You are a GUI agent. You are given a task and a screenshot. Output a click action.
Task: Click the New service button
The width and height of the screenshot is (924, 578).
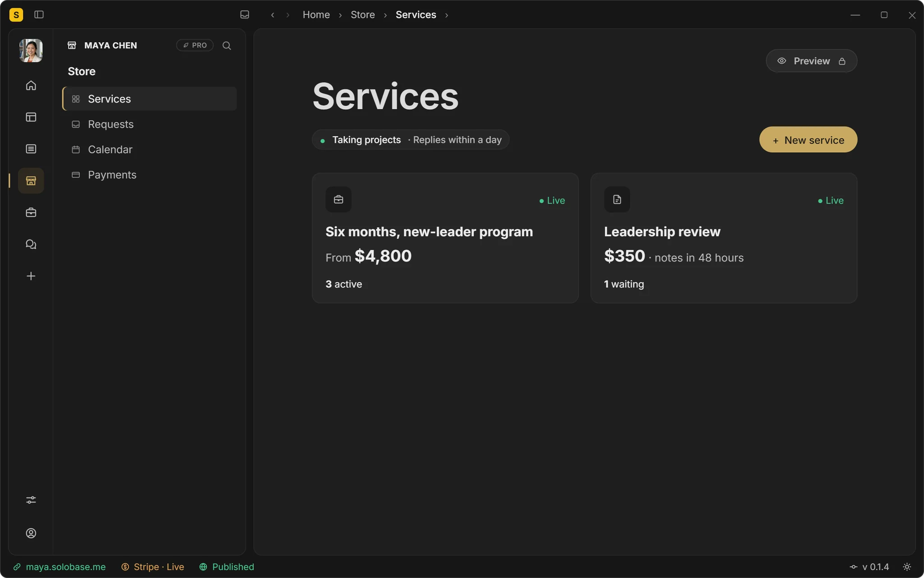click(808, 140)
